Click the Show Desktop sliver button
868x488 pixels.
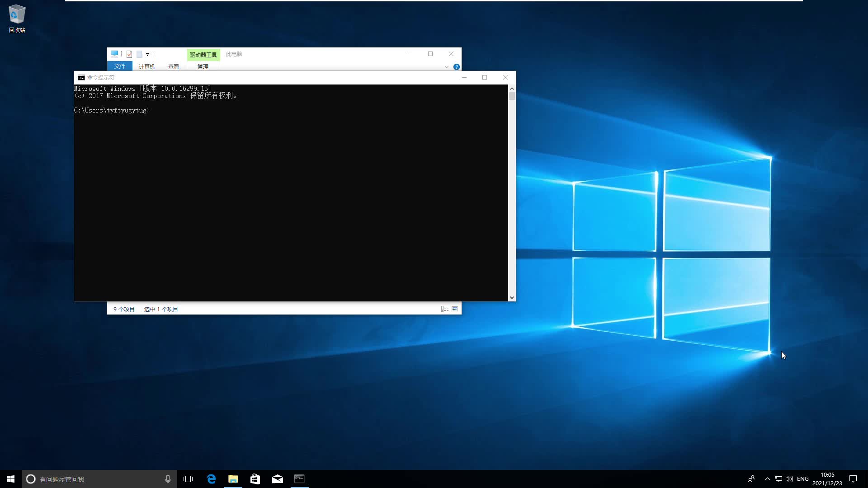pyautogui.click(x=866, y=479)
